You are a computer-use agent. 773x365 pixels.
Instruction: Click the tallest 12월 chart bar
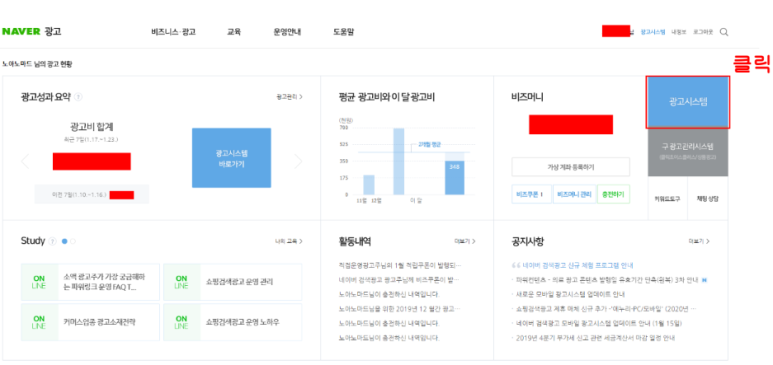tap(399, 161)
